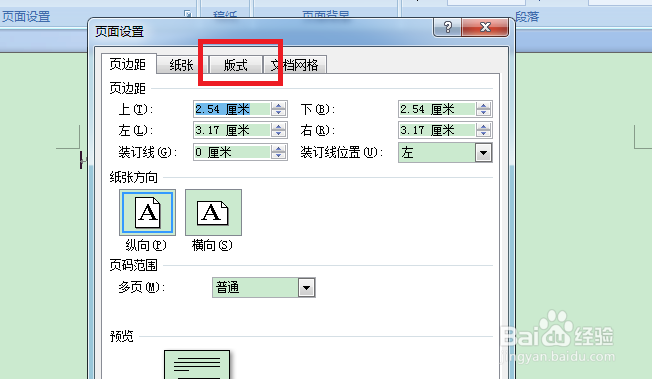
Task: Select the 页边距 tab
Action: pyautogui.click(x=128, y=64)
